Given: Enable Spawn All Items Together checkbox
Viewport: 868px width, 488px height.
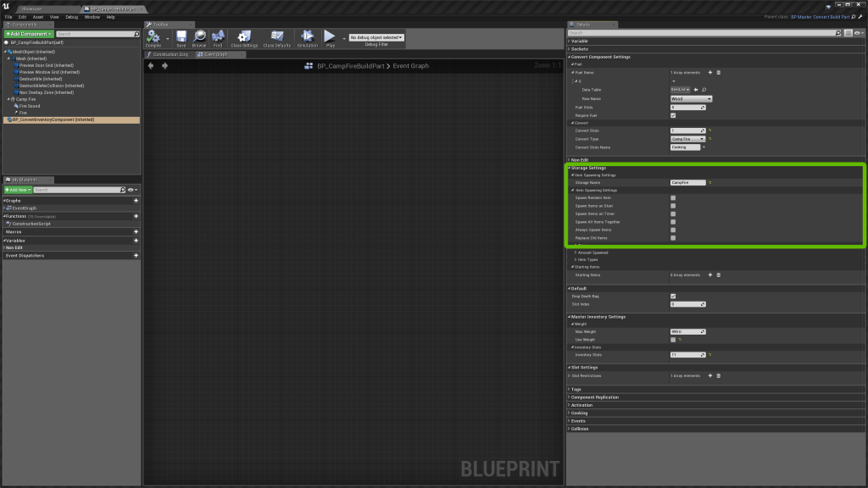Looking at the screenshot, I should (673, 222).
